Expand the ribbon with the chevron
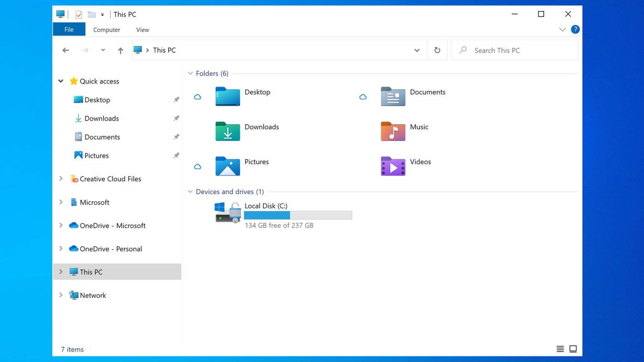 [562, 30]
